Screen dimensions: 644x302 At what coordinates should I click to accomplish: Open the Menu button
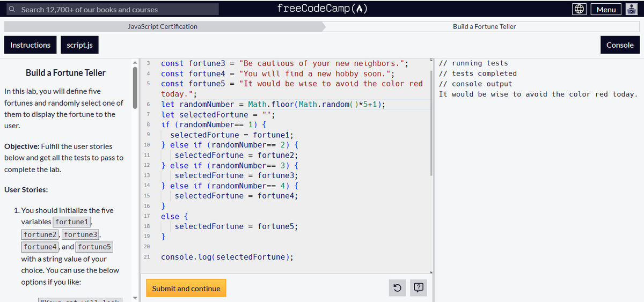pos(606,9)
